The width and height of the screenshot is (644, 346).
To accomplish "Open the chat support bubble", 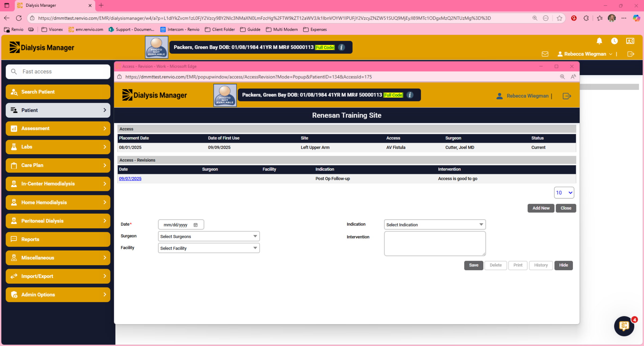I will (624, 326).
